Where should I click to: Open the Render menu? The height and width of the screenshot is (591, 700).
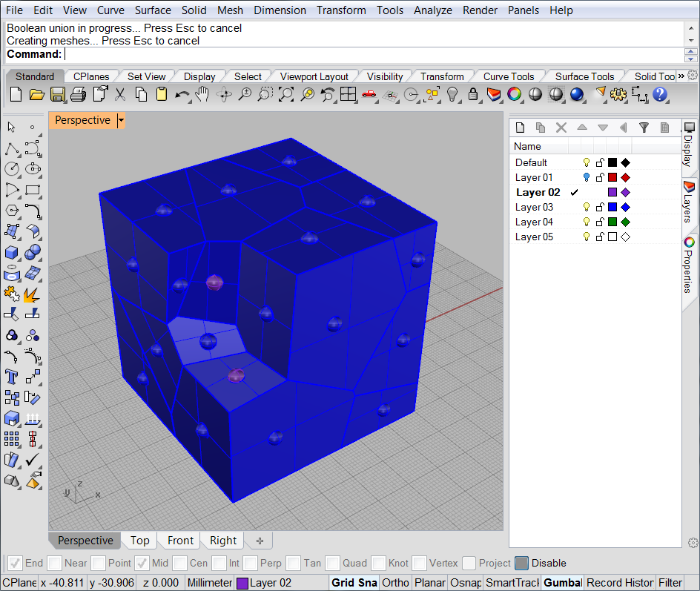click(x=480, y=10)
